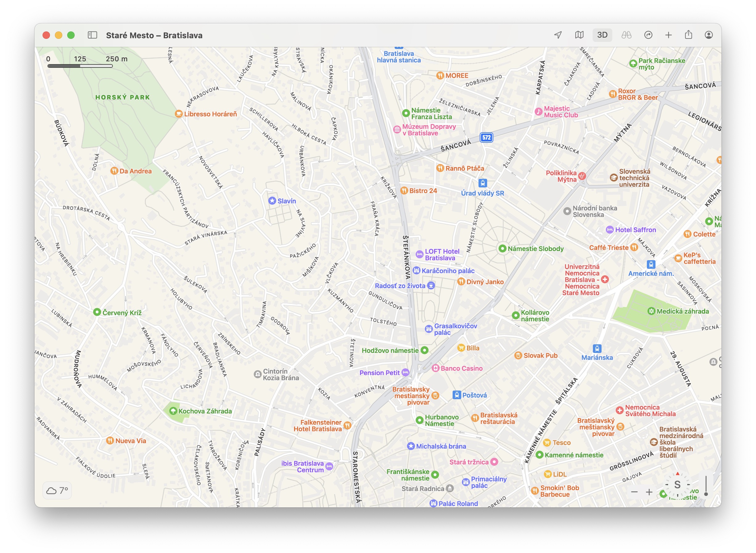Screen dimensions: 756x553
Task: Toggle the sidebar panel button
Action: 92,35
